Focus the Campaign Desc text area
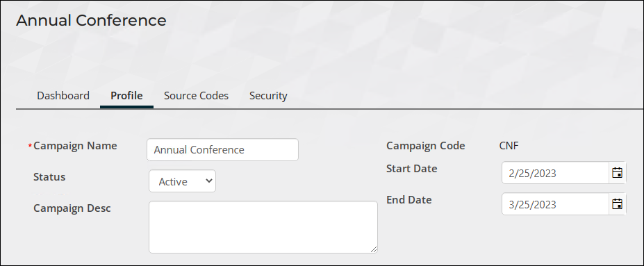Viewport: 644px width, 266px height. point(263,227)
